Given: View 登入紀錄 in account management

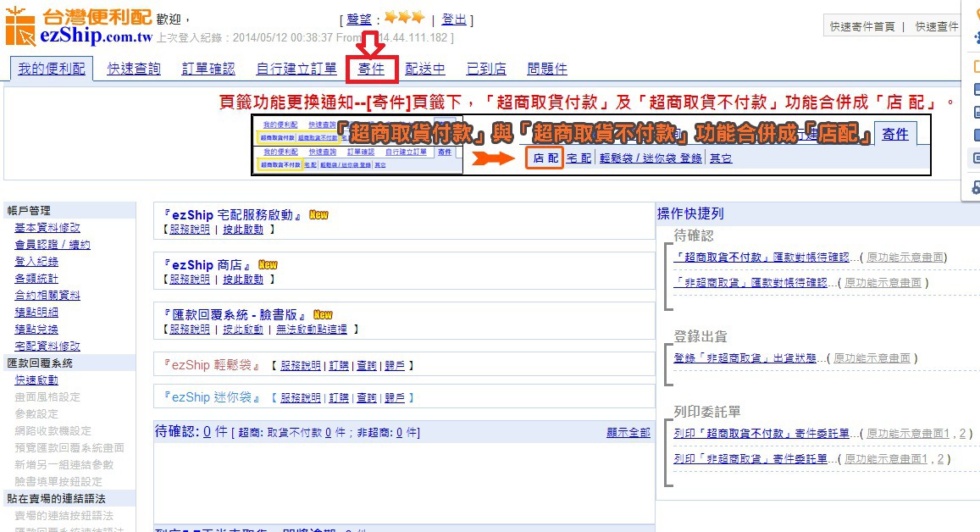Looking at the screenshot, I should point(36,261).
